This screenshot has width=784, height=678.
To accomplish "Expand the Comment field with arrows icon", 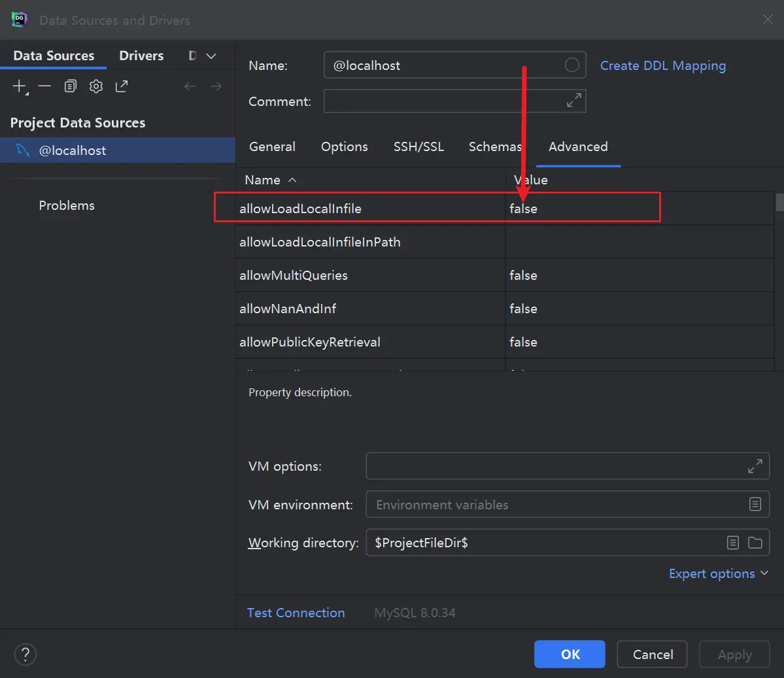I will [x=573, y=101].
